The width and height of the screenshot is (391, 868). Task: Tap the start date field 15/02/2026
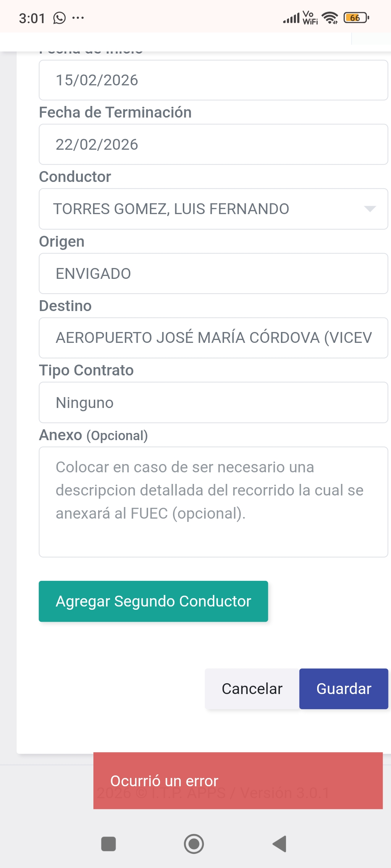pos(213,80)
